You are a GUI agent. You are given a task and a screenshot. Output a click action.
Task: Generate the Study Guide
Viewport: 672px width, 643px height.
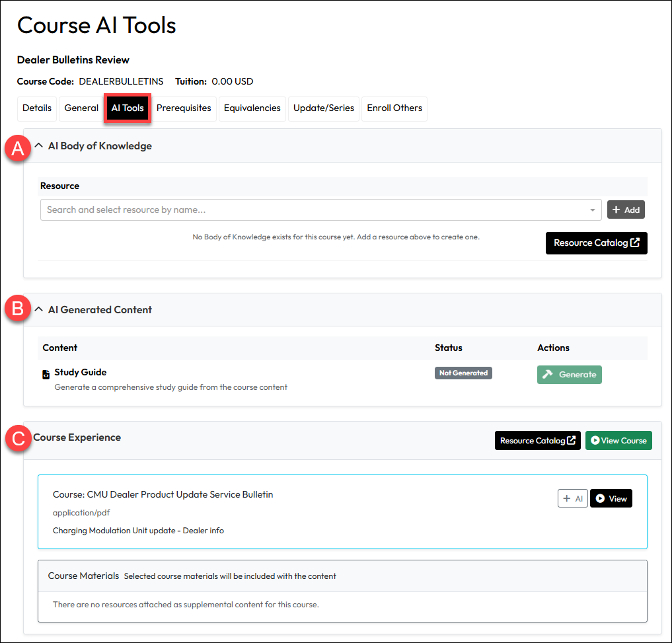569,374
